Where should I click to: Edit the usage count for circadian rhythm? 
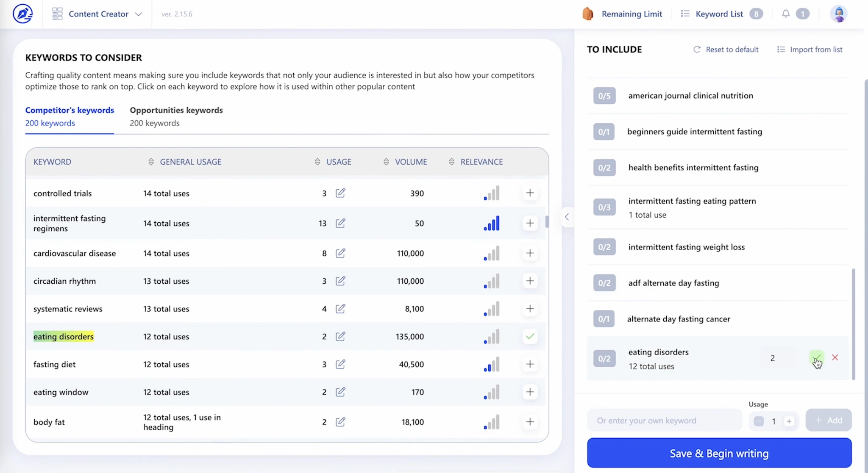click(x=341, y=281)
